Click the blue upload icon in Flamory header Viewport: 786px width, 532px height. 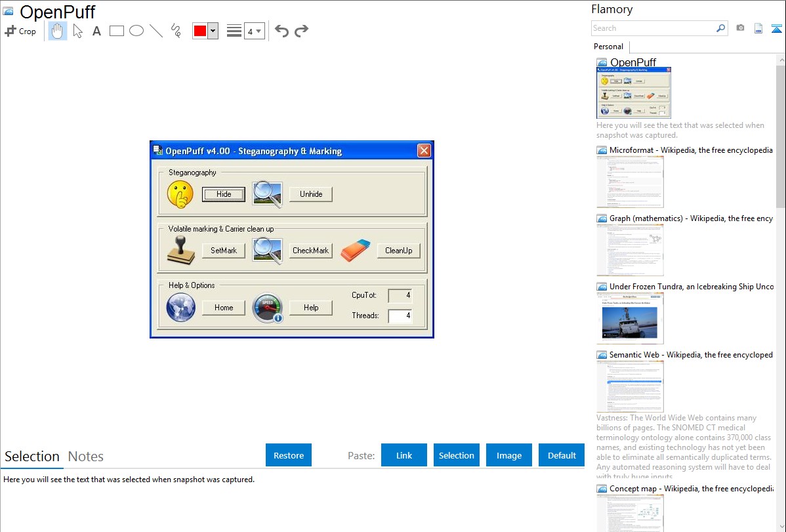click(776, 28)
